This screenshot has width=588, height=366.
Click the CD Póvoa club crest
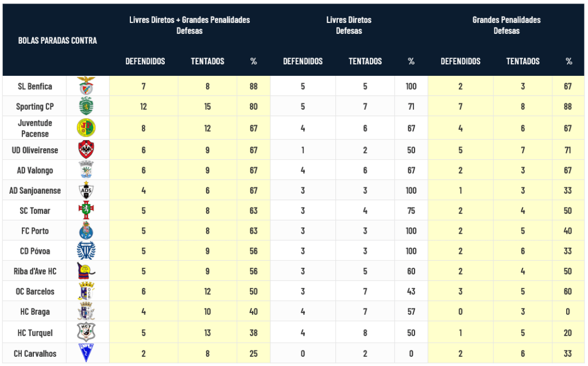(86, 251)
